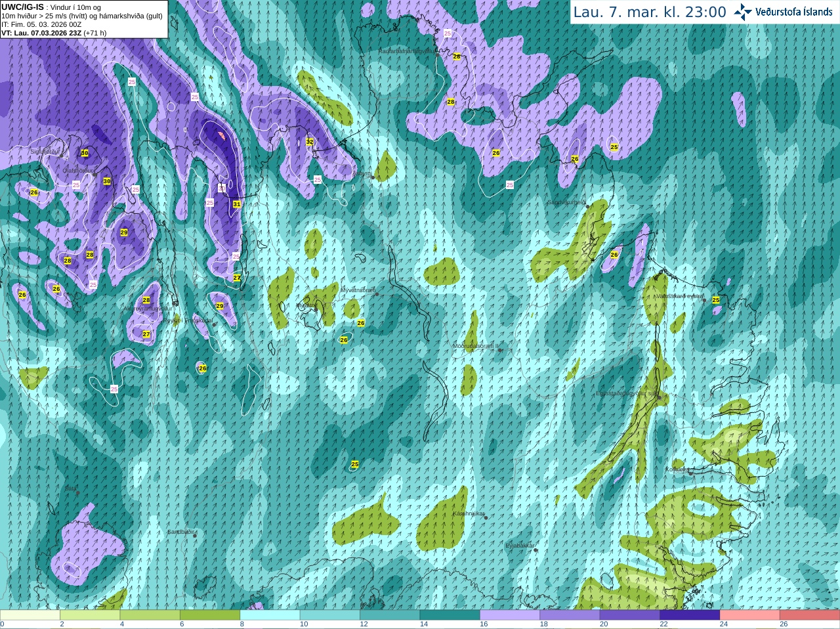Click the Egilsstaðaflugvöllur station label
The width and height of the screenshot is (840, 629).
pos(626,393)
